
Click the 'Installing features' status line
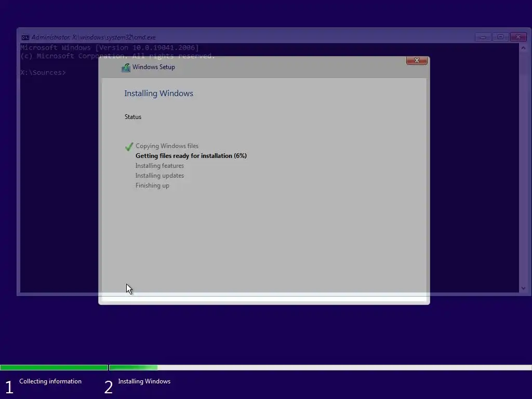(159, 166)
